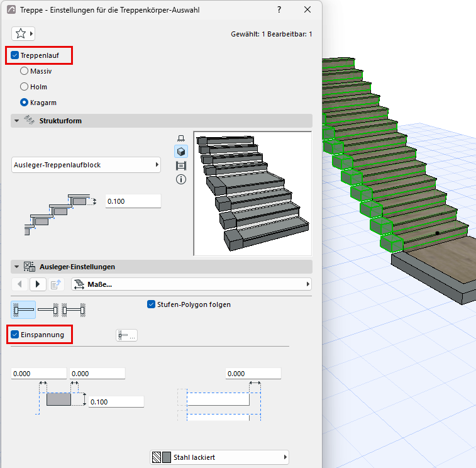Collapse the Ausleger-Einstellungen section
This screenshot has width=476, height=468.
point(17,267)
